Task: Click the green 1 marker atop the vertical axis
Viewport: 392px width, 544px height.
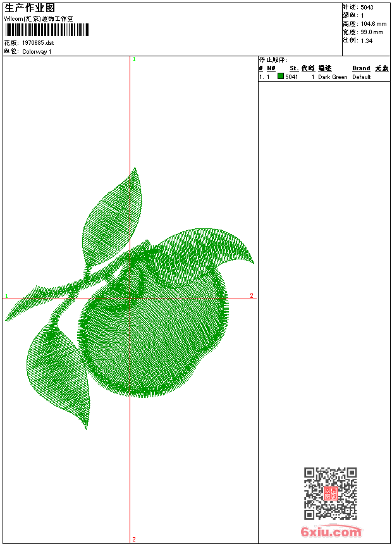Action: pyautogui.click(x=134, y=59)
